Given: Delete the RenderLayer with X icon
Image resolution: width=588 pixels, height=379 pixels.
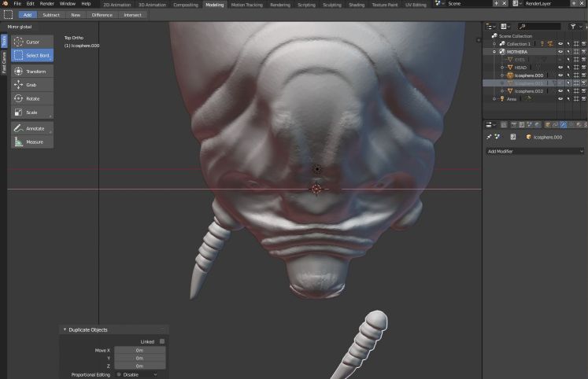Looking at the screenshot, I should click(582, 3).
